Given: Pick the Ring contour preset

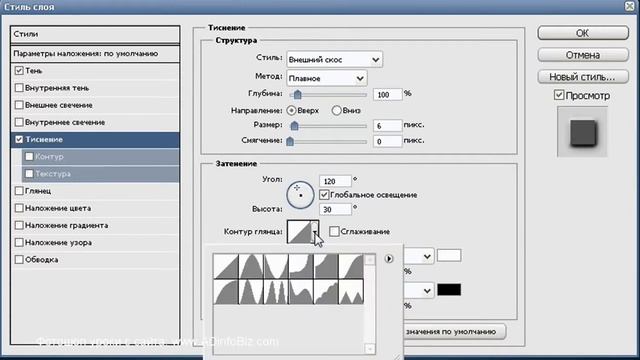Looking at the screenshot, I should coord(251,291).
